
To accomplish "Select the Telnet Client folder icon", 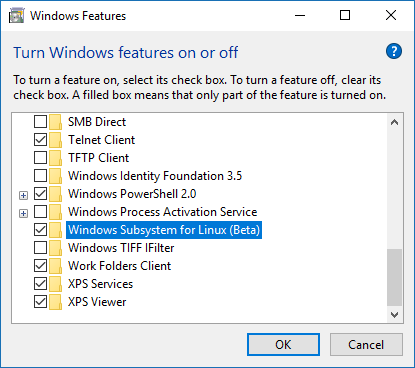I will tap(55, 140).
